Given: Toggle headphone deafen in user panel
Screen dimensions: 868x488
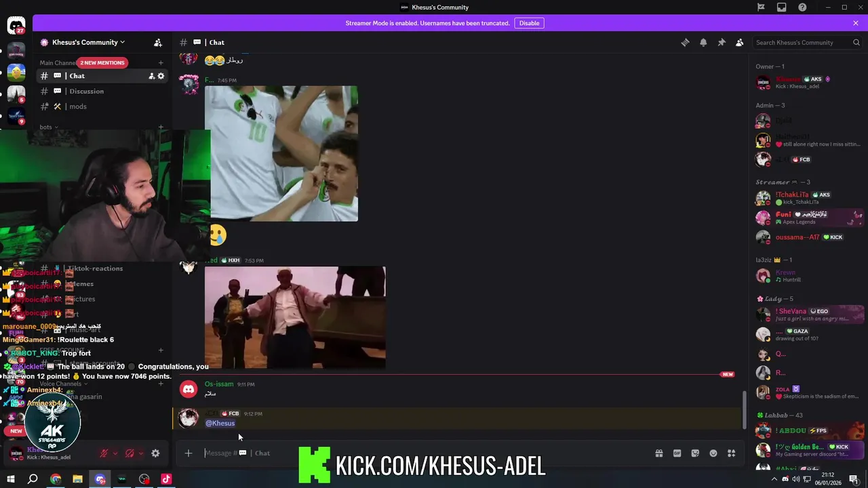Looking at the screenshot, I should [130, 453].
